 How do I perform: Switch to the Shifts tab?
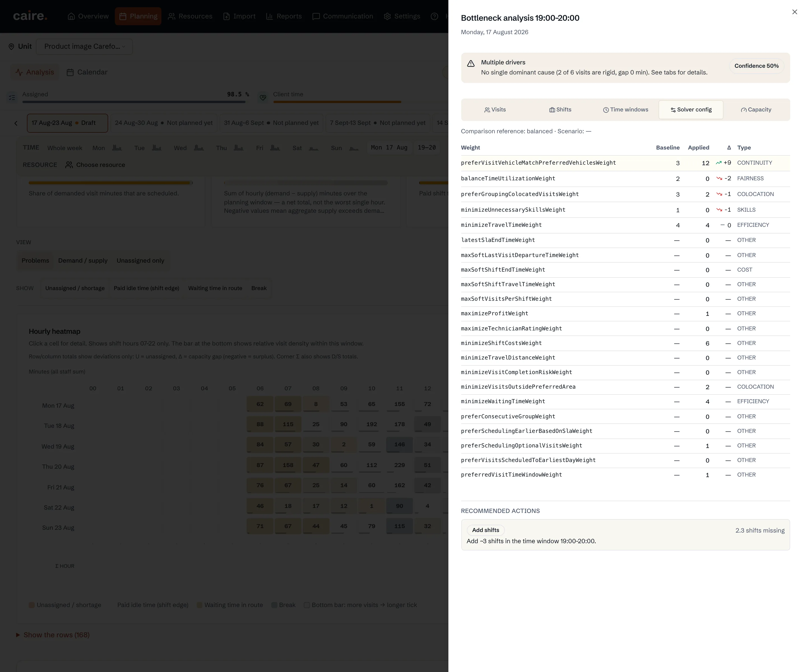[x=560, y=110]
